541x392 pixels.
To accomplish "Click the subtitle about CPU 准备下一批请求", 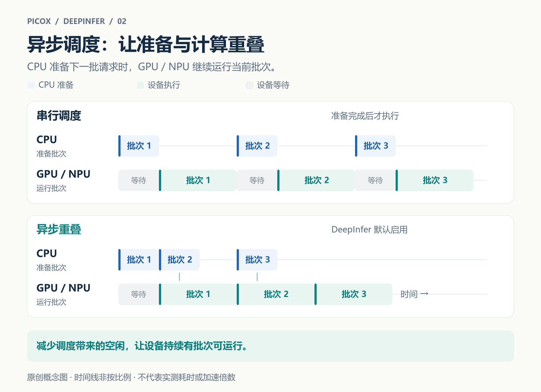I will click(152, 67).
